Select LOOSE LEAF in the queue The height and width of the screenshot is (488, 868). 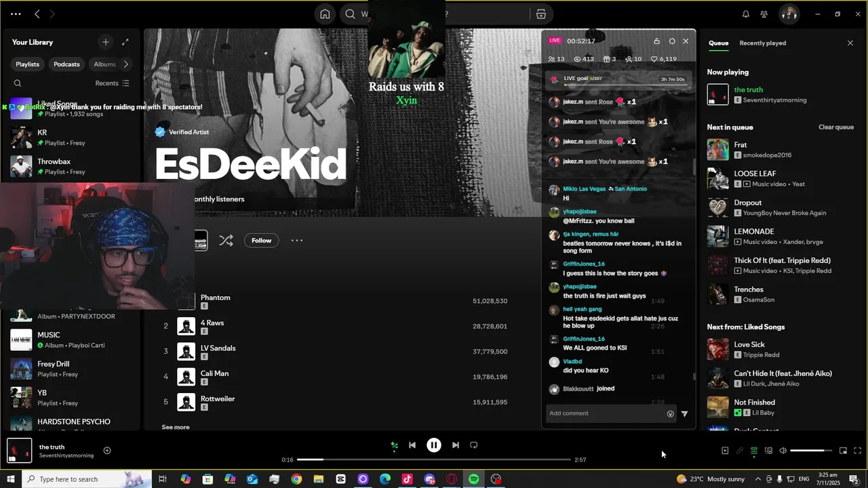point(780,179)
